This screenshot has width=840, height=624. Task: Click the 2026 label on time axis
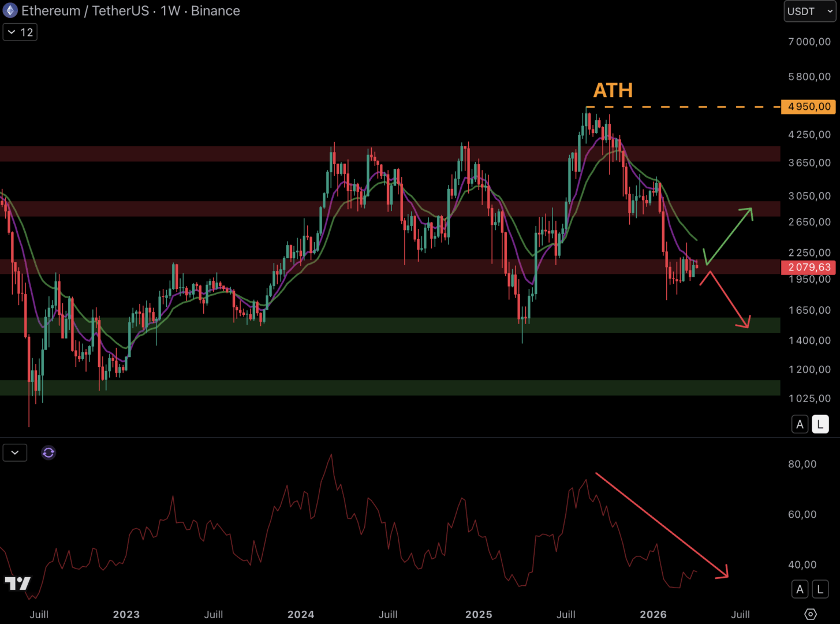653,614
